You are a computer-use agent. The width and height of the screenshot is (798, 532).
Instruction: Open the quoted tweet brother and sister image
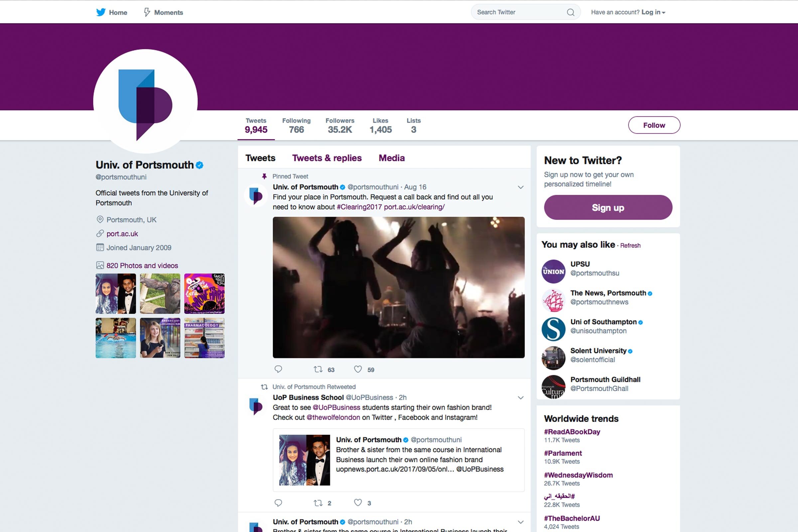click(x=304, y=460)
